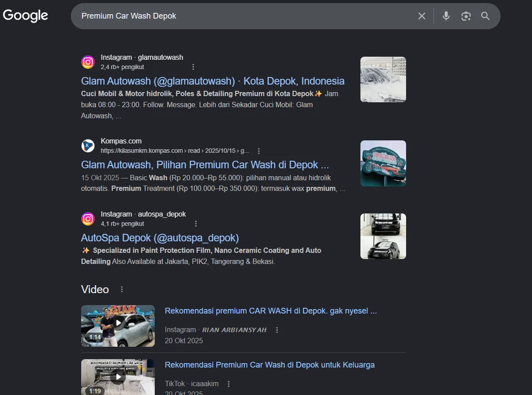Open more options for icaaakim TikTok video
The height and width of the screenshot is (395, 532).
(229, 384)
